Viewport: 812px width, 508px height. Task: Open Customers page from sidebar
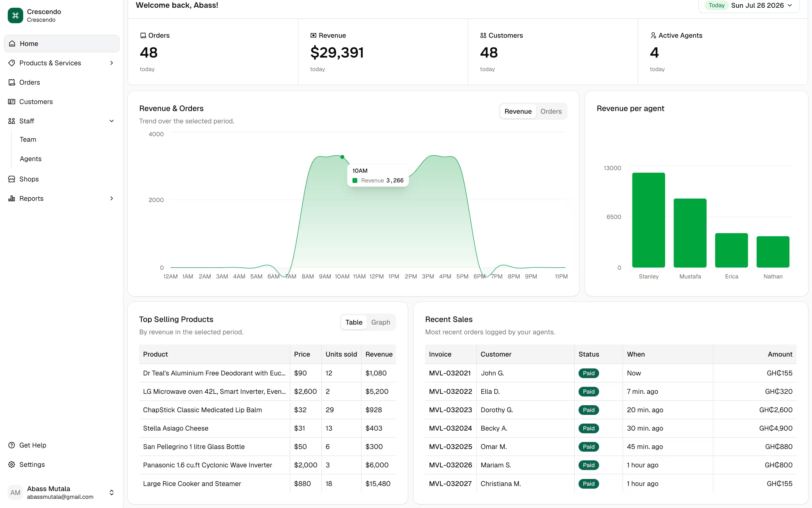36,101
